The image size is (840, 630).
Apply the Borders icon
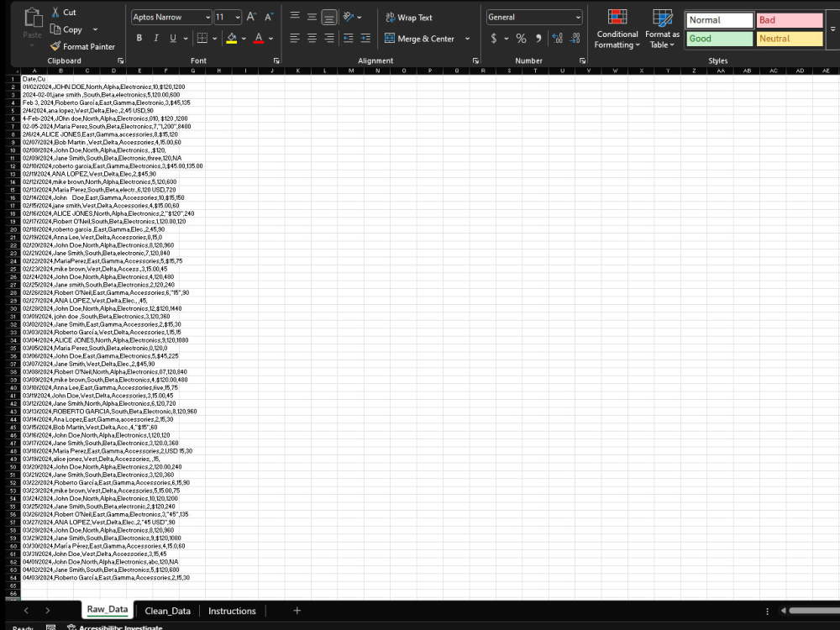pos(202,38)
